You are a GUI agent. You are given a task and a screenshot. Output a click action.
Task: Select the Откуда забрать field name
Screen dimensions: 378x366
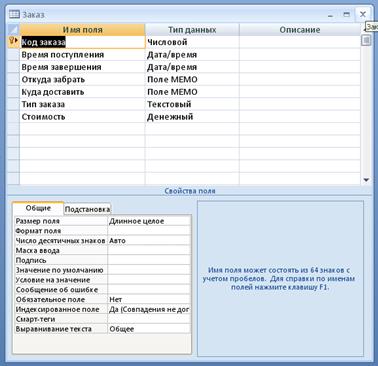(82, 79)
